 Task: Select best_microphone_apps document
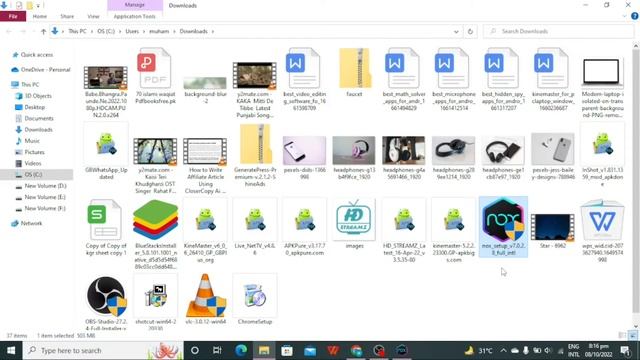coord(453,80)
